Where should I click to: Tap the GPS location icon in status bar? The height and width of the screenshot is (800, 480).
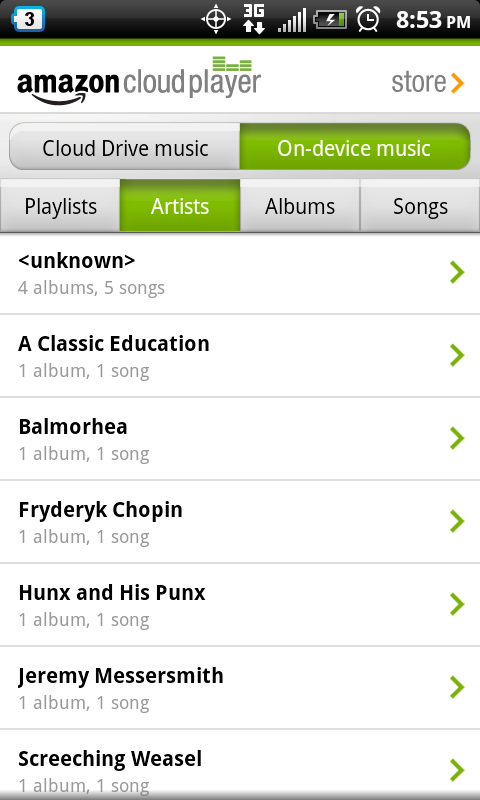coord(216,20)
